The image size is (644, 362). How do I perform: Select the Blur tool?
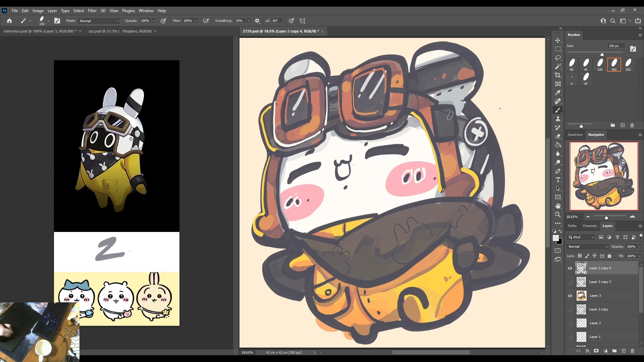tap(558, 154)
